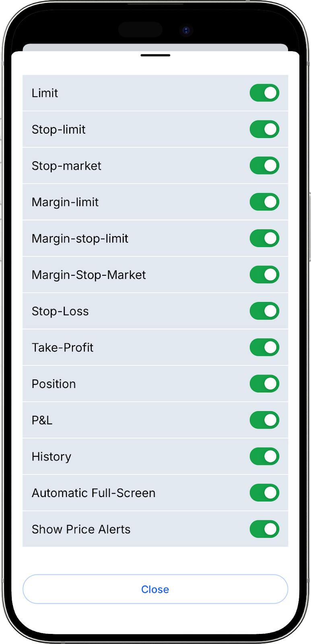Disable the Margin-stop-limit toggle

[264, 238]
